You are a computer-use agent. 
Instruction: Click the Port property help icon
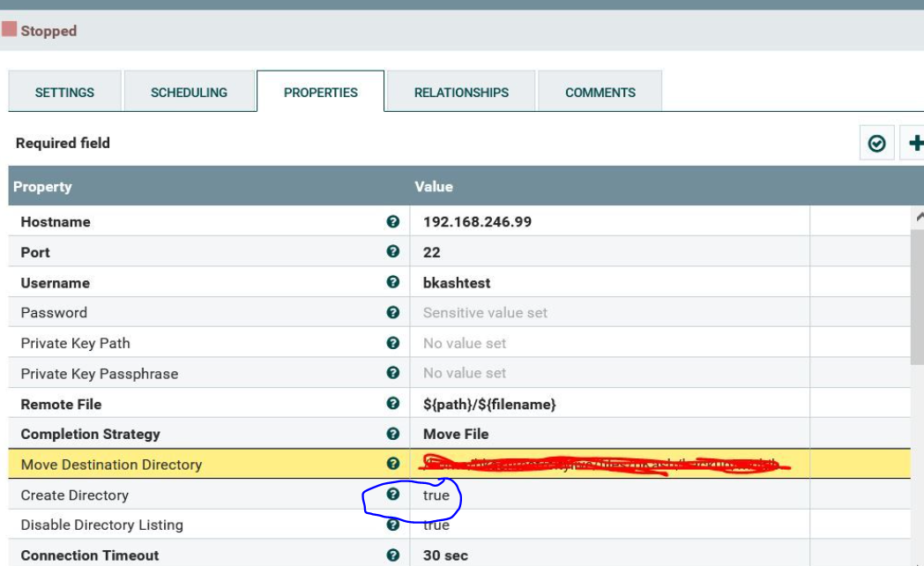pos(394,251)
